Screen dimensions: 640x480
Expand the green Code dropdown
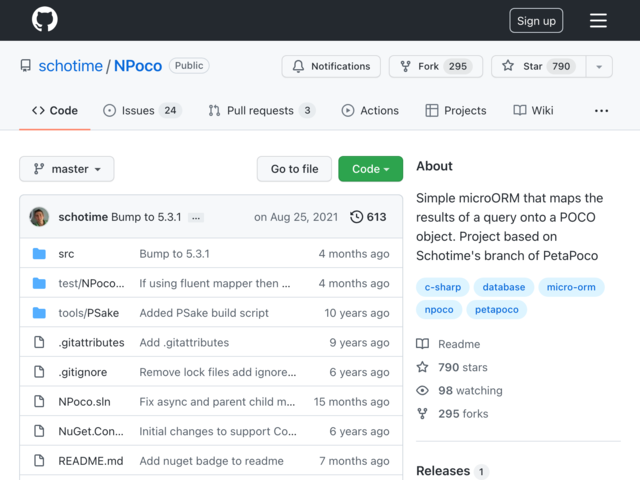[x=370, y=169]
